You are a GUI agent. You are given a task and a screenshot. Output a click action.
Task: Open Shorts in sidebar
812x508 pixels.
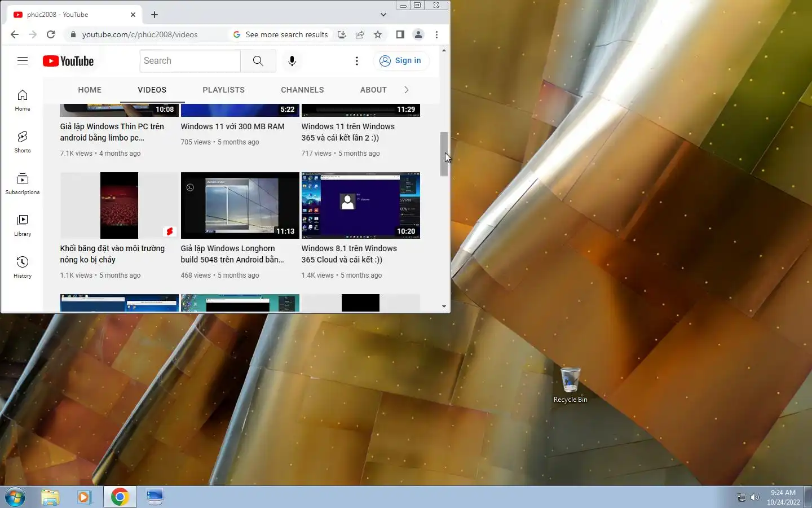pos(23,142)
